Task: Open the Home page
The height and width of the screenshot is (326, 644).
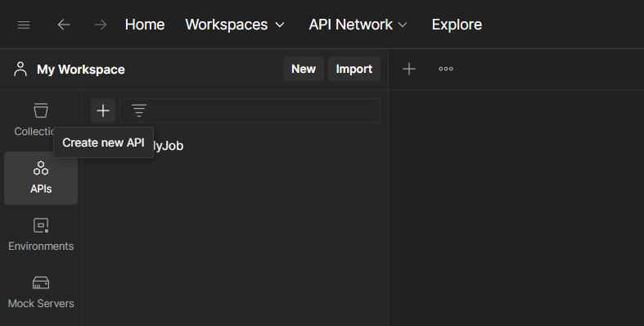Action: click(x=145, y=25)
